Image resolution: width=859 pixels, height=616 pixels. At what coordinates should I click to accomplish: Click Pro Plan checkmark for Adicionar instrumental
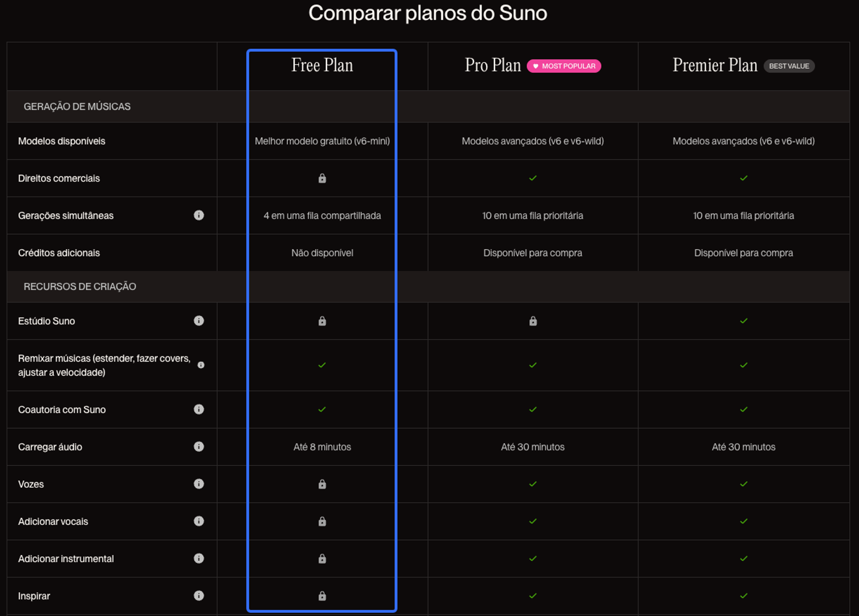tap(533, 559)
